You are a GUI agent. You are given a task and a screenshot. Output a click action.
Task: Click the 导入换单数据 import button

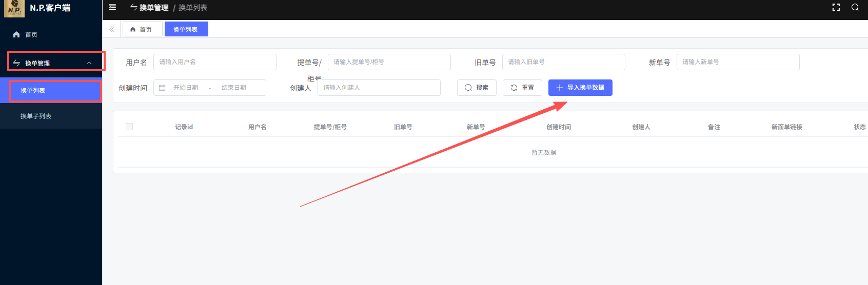(580, 88)
